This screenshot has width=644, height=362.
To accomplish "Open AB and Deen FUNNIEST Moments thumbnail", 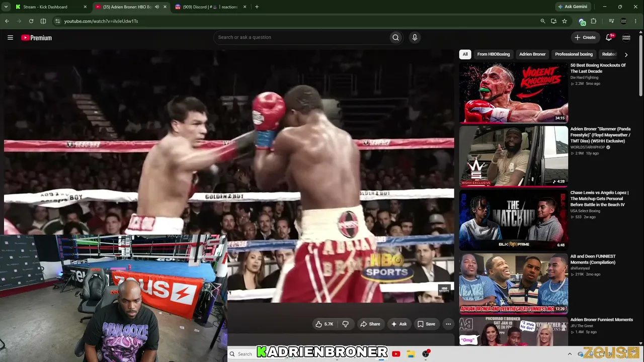I will tap(514, 284).
